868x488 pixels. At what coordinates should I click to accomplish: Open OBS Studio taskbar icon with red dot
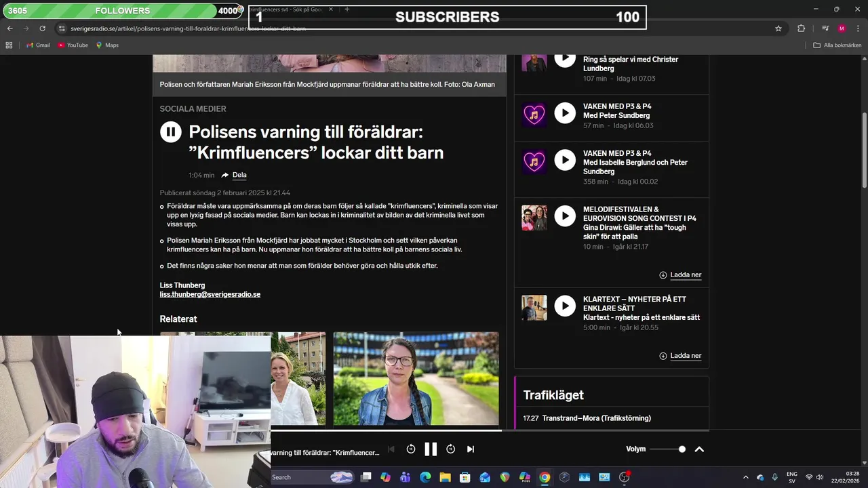click(x=625, y=477)
